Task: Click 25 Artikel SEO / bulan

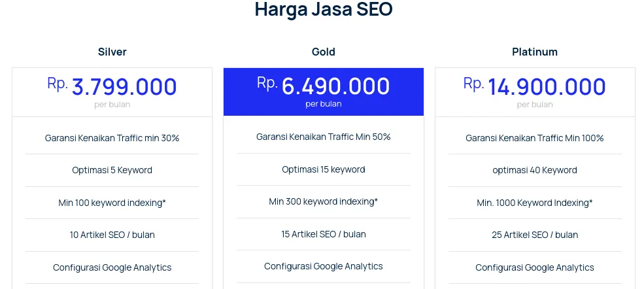Action: coord(534,235)
